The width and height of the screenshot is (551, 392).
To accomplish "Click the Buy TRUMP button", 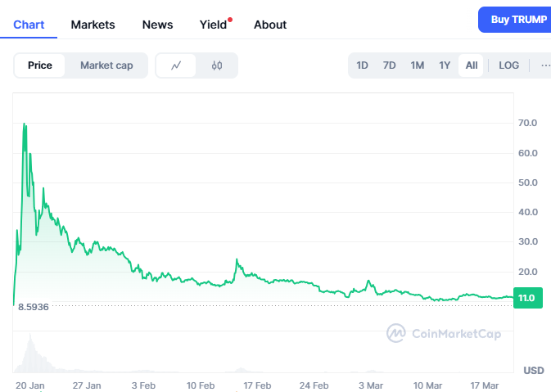I will 515,20.
